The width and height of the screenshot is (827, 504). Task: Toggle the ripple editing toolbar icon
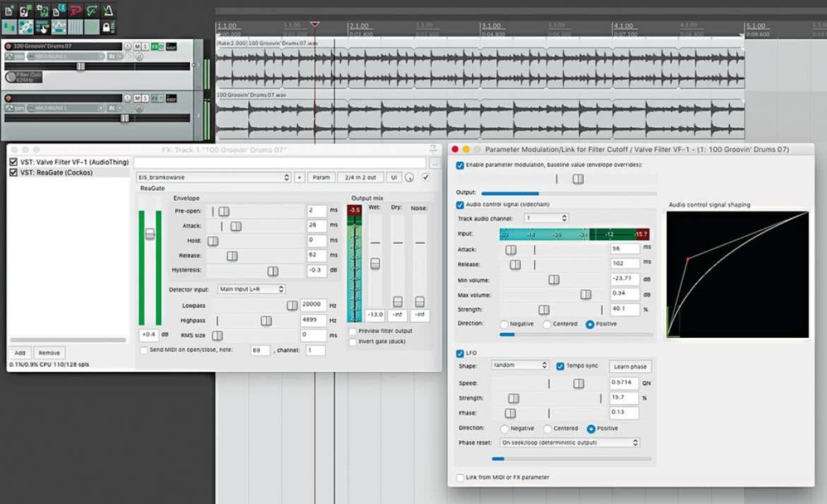click(x=42, y=26)
